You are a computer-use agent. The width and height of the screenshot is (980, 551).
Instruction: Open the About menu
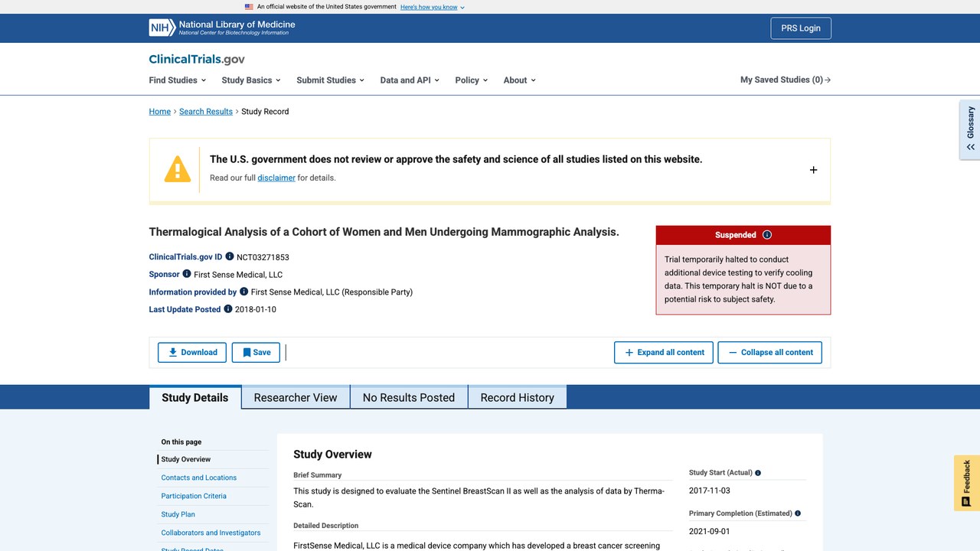click(520, 80)
